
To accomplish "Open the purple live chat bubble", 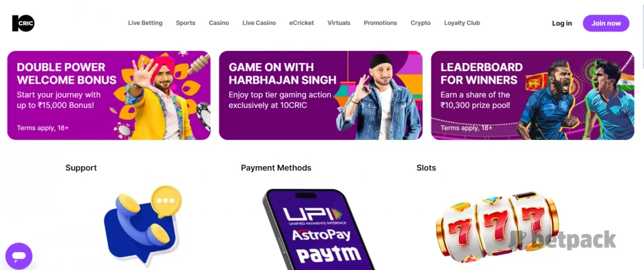I will pos(19,256).
